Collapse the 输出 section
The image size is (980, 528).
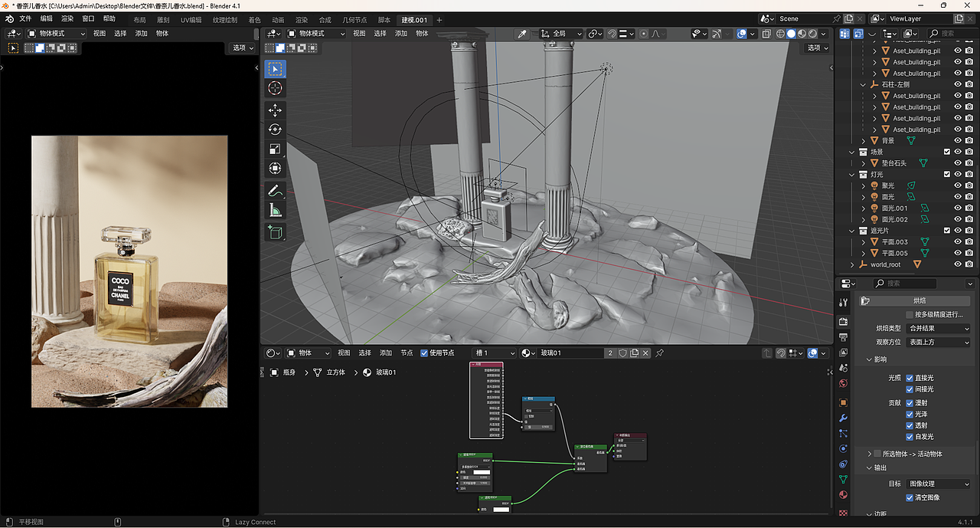[869, 467]
